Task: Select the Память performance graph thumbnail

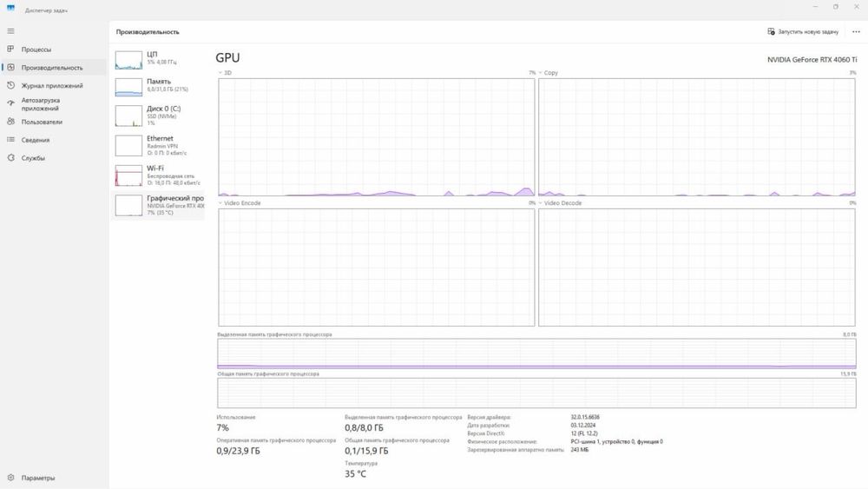Action: point(128,87)
